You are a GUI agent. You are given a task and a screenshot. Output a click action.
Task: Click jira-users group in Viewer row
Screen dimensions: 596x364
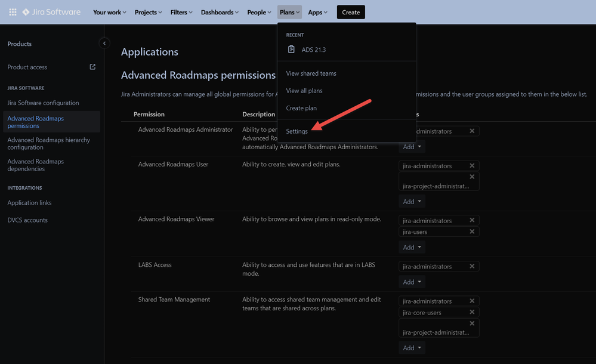coord(415,232)
